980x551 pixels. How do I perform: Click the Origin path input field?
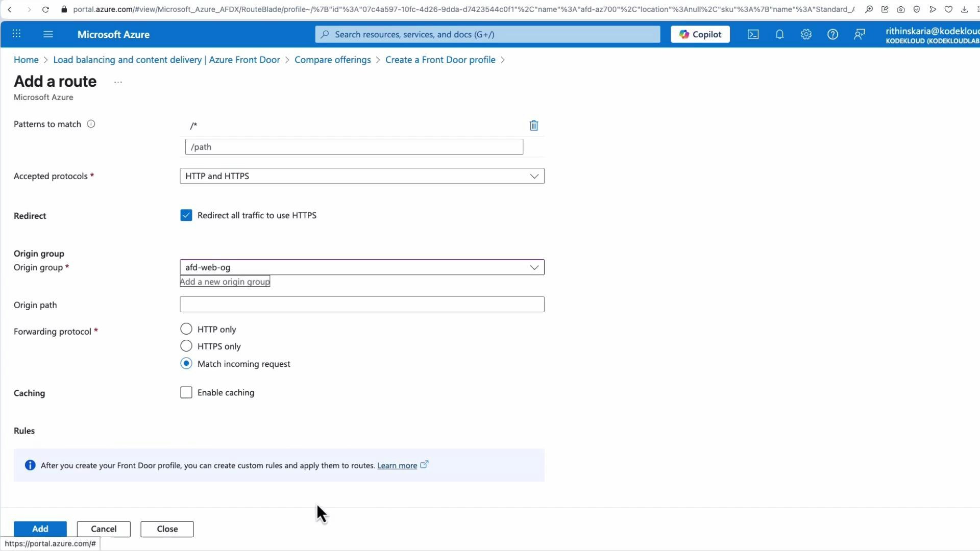click(362, 304)
